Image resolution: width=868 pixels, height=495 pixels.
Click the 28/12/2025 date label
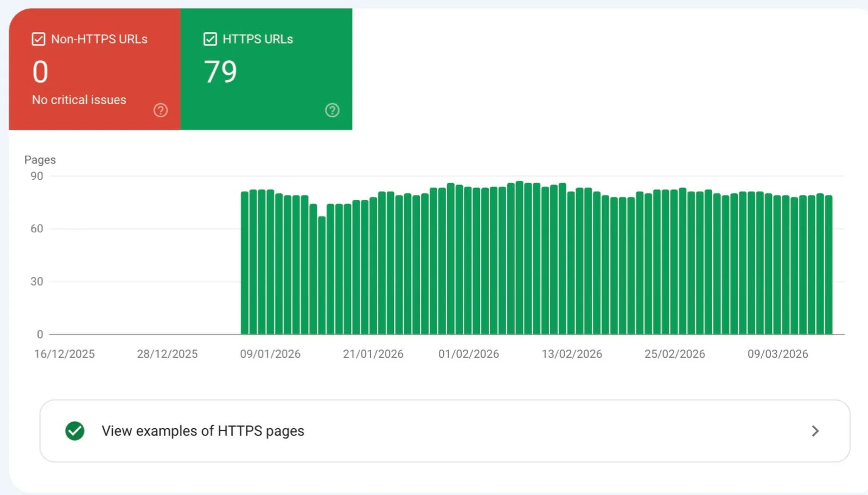tap(167, 354)
